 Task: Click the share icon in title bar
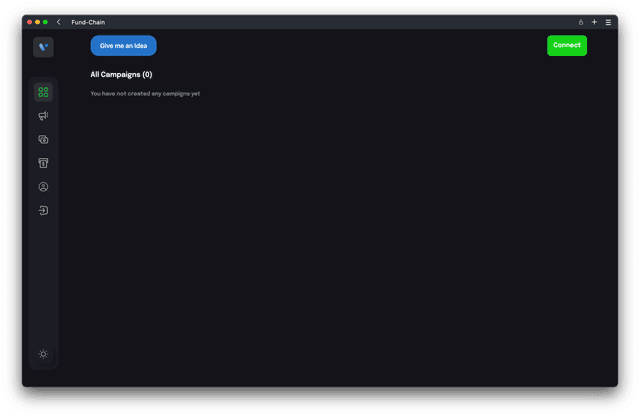pyautogui.click(x=580, y=22)
